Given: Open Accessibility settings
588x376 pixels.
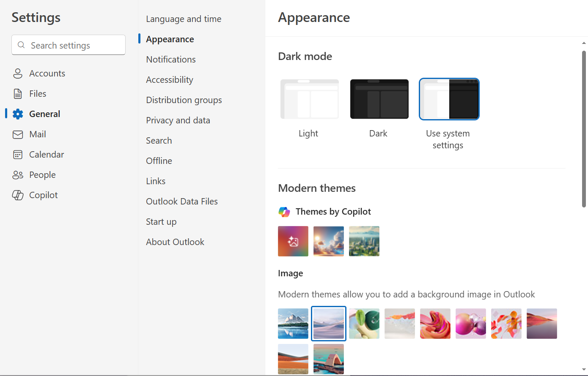Looking at the screenshot, I should click(170, 80).
